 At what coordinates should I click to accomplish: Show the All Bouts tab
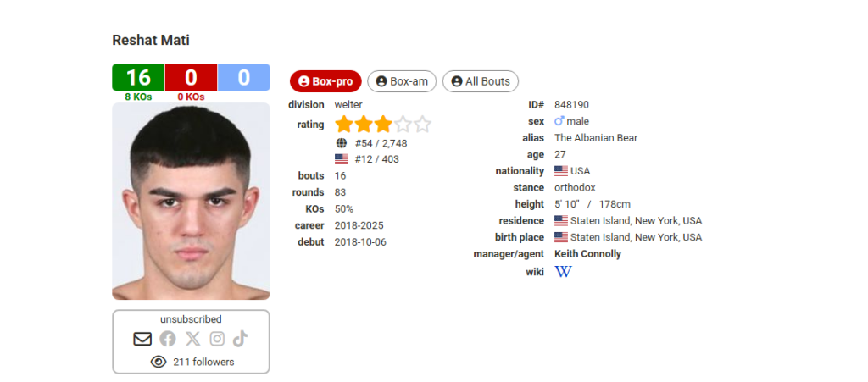click(481, 81)
